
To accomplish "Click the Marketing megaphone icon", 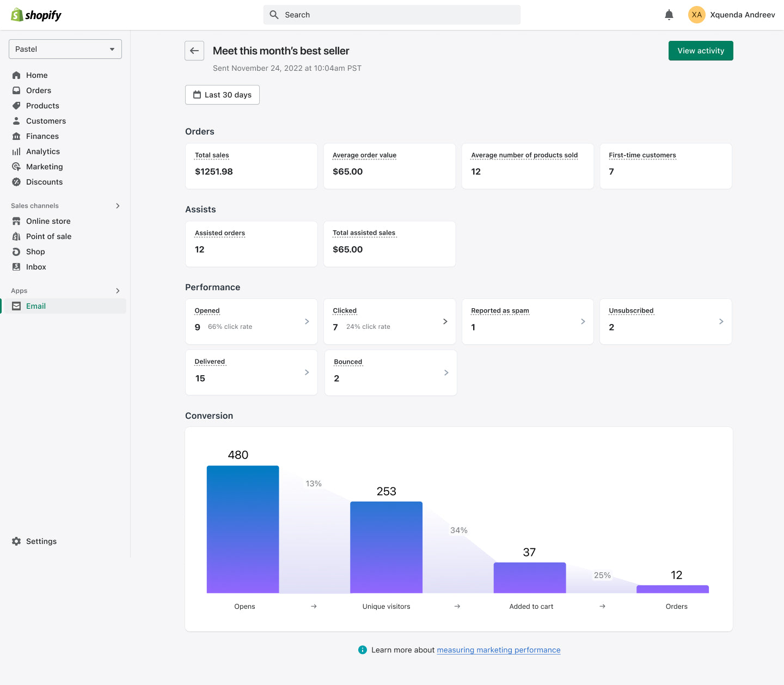I will pyautogui.click(x=16, y=167).
